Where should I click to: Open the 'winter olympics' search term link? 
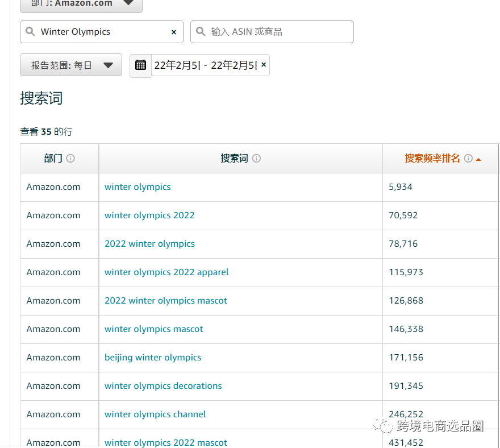[137, 187]
